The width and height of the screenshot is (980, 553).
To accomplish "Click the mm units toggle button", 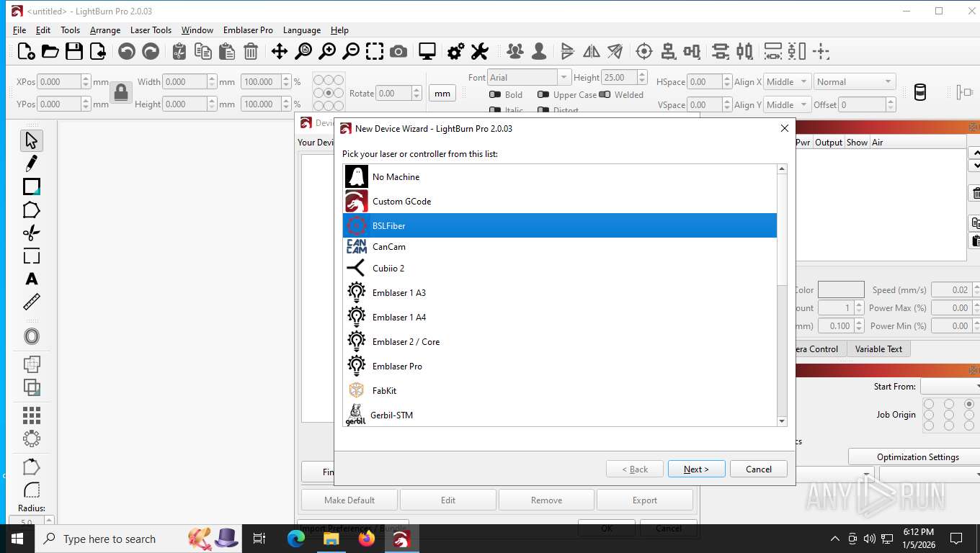I will (x=442, y=93).
